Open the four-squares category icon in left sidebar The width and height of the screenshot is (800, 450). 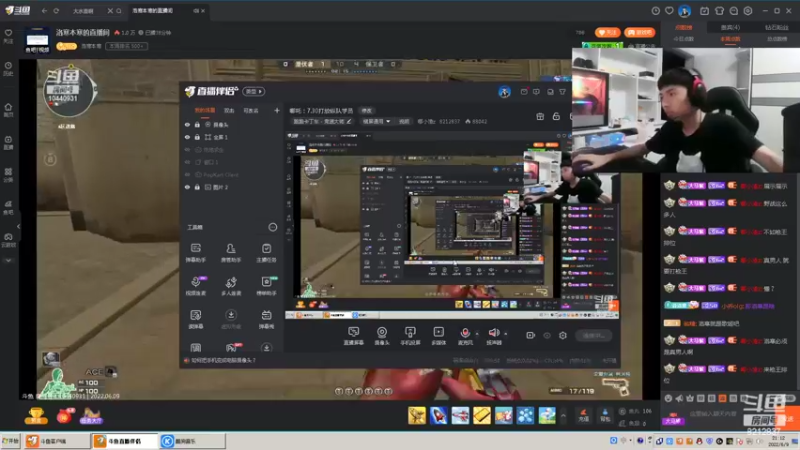(x=8, y=174)
